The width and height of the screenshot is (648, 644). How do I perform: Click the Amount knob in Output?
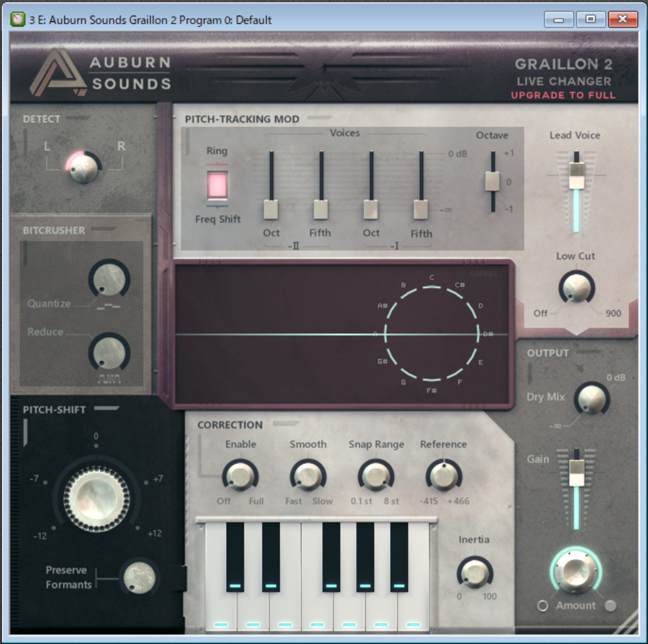(x=576, y=571)
